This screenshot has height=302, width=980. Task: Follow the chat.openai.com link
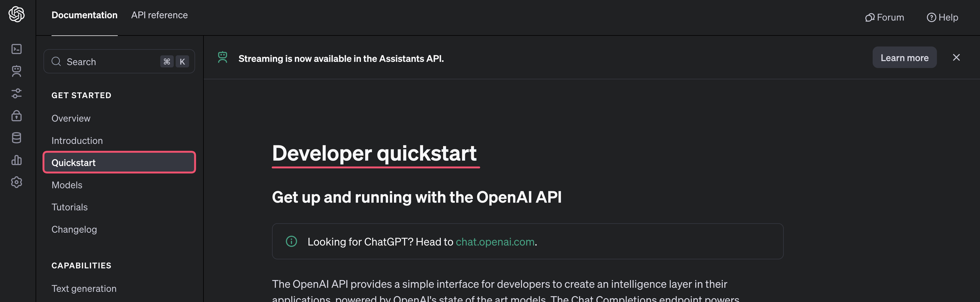tap(495, 242)
